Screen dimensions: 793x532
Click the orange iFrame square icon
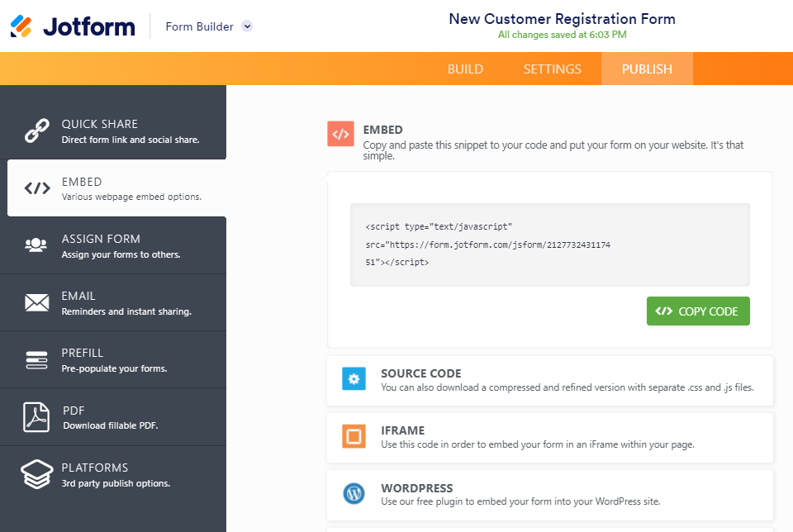tap(354, 436)
